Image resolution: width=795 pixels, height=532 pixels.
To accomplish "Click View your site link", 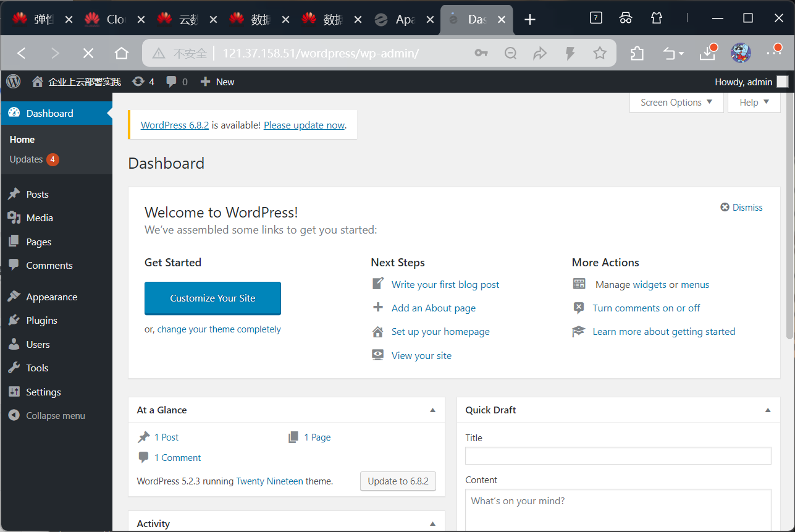I will point(421,355).
